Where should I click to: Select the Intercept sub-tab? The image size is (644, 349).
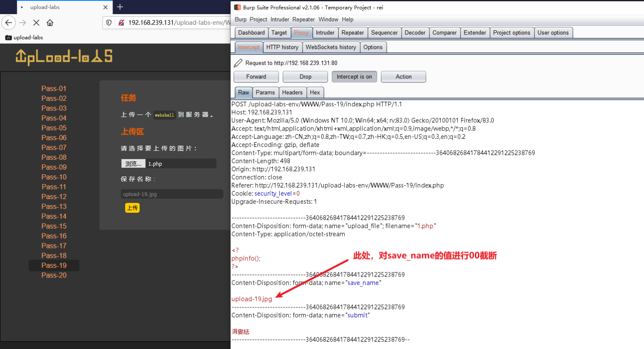tap(249, 47)
